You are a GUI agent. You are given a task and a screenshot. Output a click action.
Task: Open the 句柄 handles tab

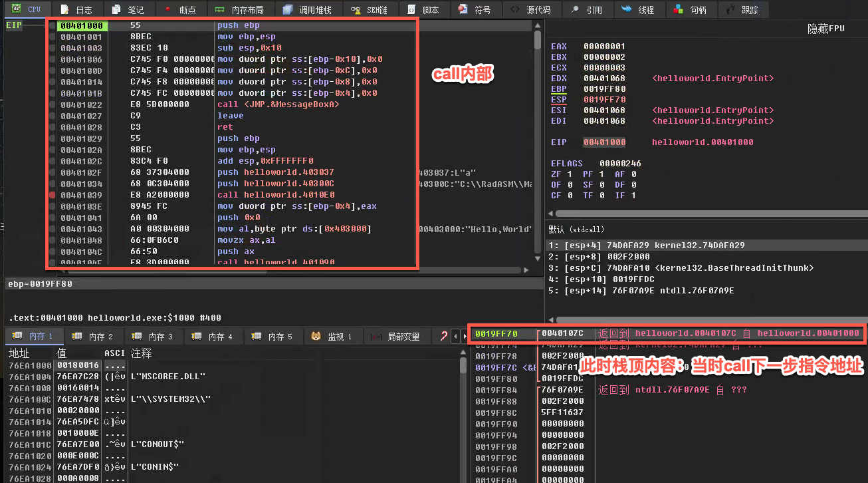click(691, 9)
